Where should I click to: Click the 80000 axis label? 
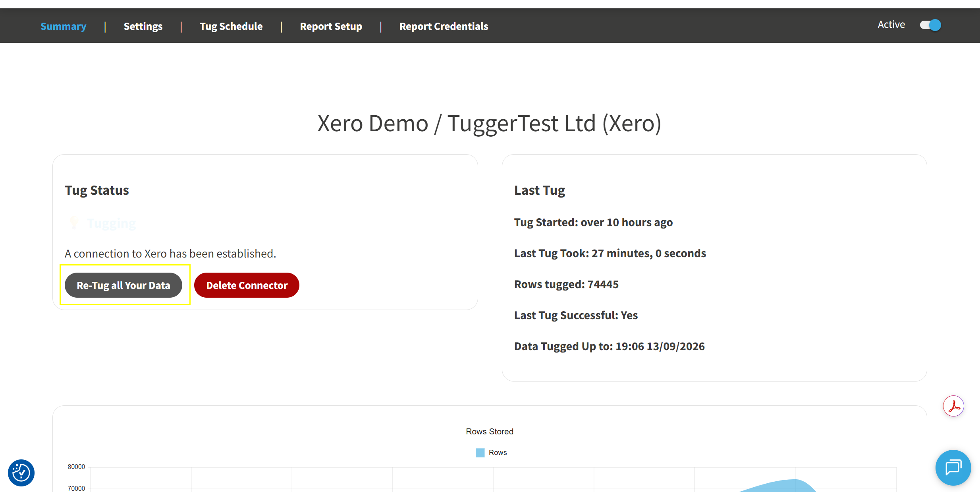tap(76, 467)
